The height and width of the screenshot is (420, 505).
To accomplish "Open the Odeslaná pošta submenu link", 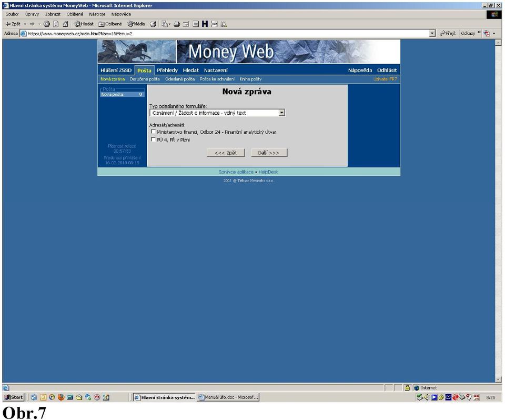I will 180,79.
